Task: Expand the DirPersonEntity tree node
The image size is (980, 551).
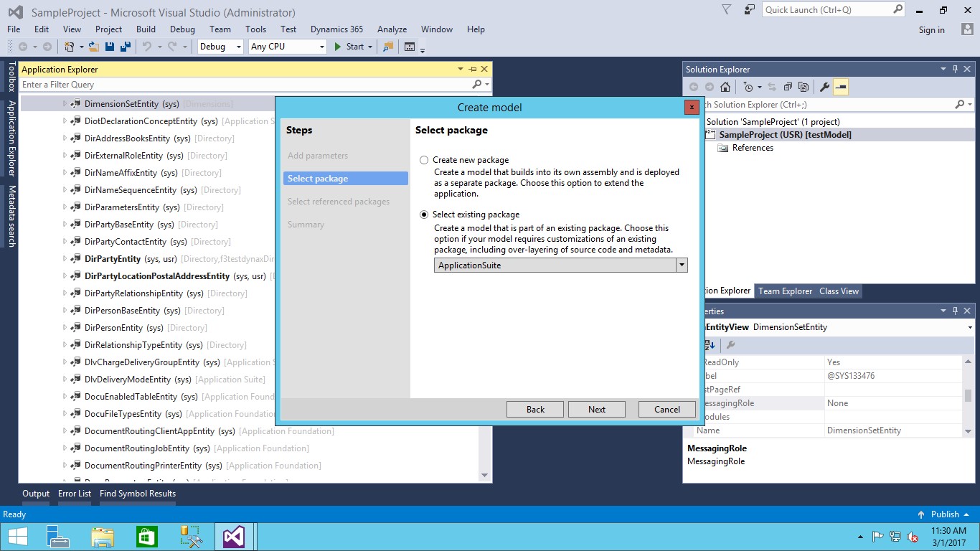Action: coord(65,328)
